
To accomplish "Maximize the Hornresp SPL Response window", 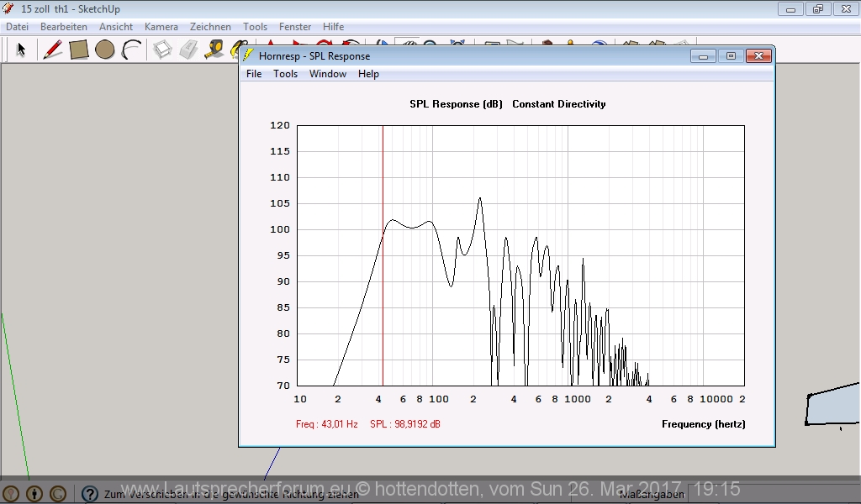I will 731,56.
